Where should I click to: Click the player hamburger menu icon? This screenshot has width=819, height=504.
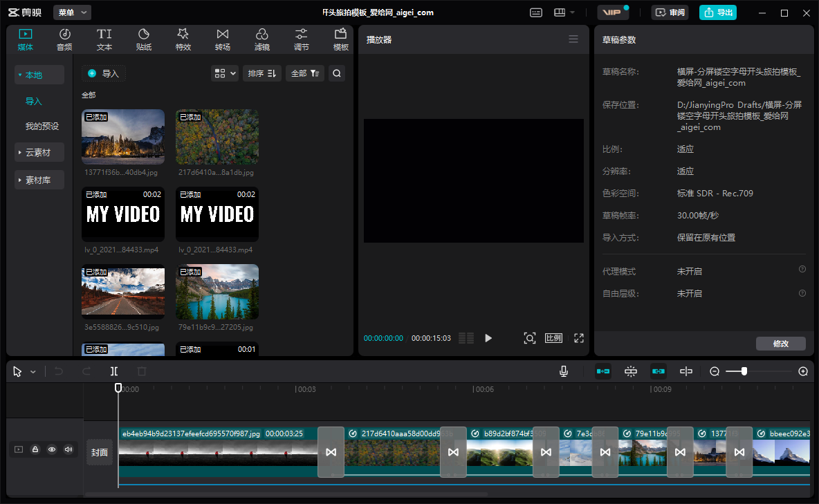pyautogui.click(x=573, y=39)
